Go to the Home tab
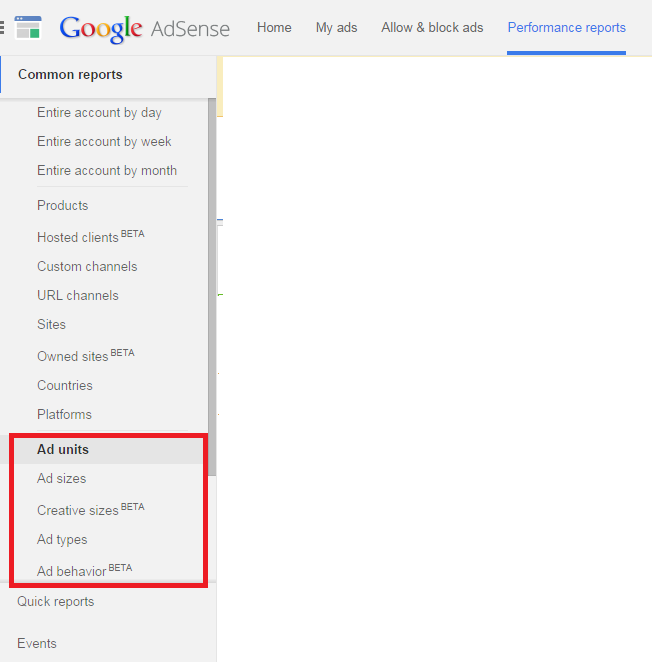Screen dimensions: 652x662 [274, 27]
